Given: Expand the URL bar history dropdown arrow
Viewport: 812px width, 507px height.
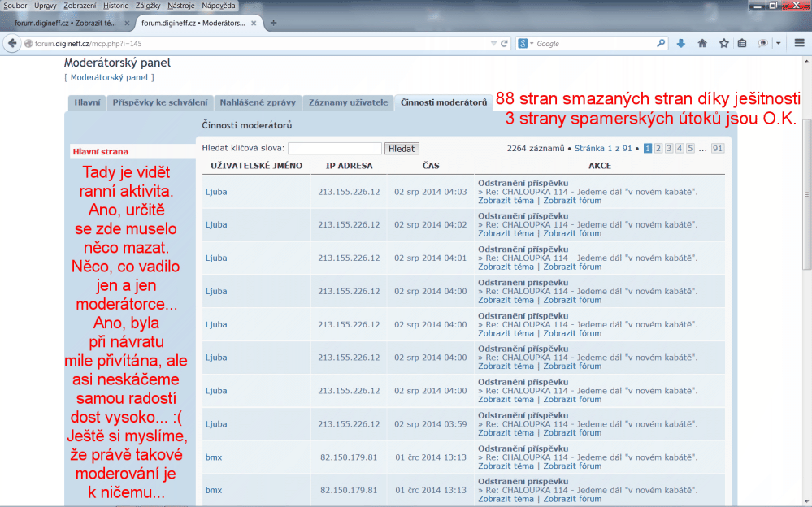Looking at the screenshot, I should tap(493, 43).
